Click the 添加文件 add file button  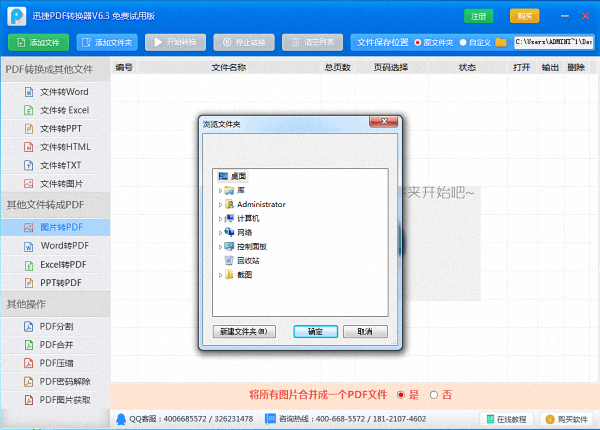[38, 42]
